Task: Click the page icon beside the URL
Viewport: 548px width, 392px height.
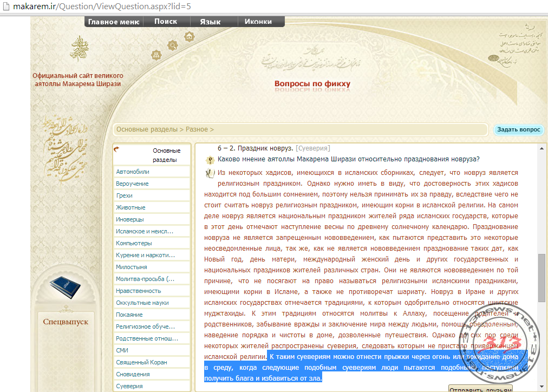Action: [6, 6]
